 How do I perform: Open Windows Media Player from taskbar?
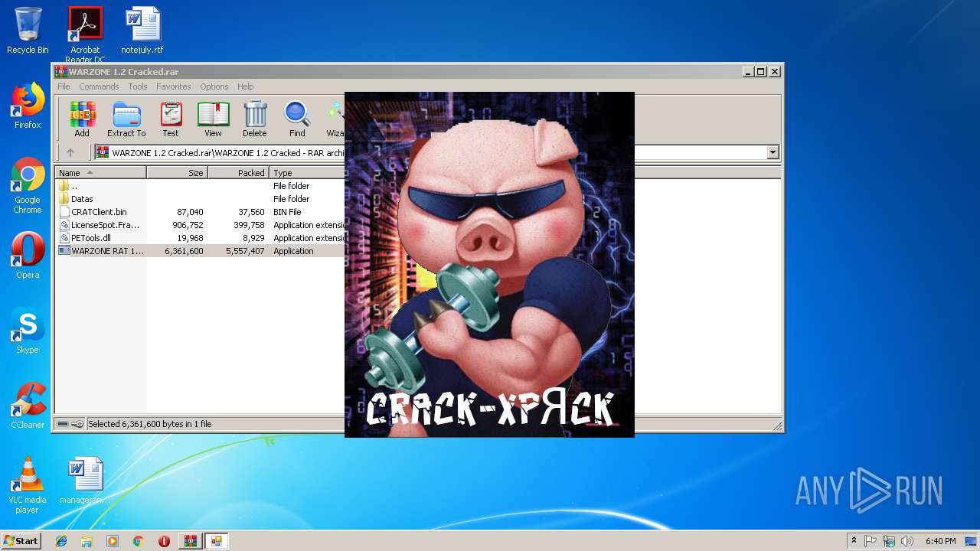click(x=113, y=541)
